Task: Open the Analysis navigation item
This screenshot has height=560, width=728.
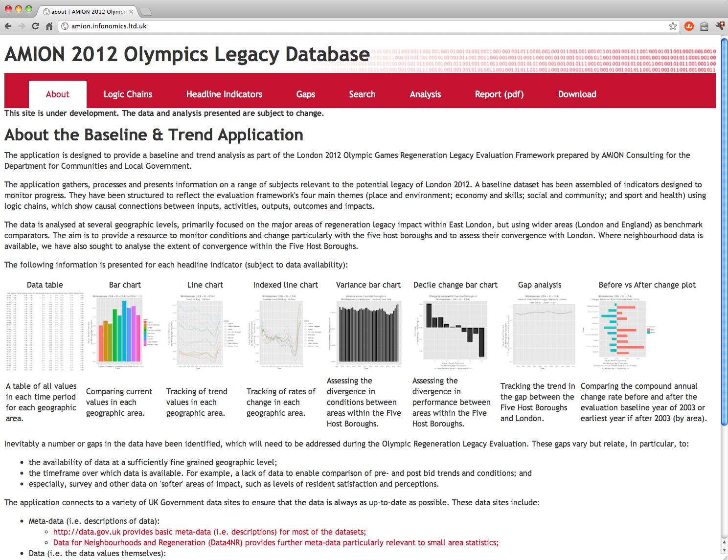Action: (x=425, y=94)
